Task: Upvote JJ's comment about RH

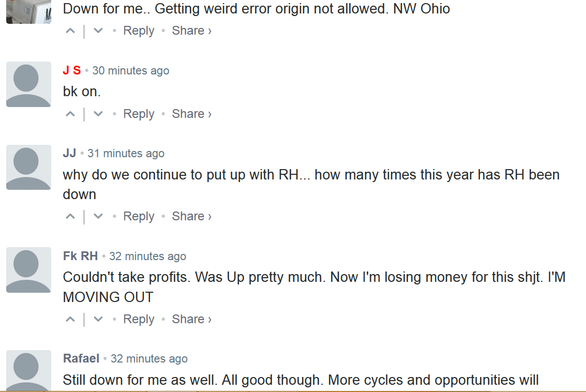Action: (70, 217)
